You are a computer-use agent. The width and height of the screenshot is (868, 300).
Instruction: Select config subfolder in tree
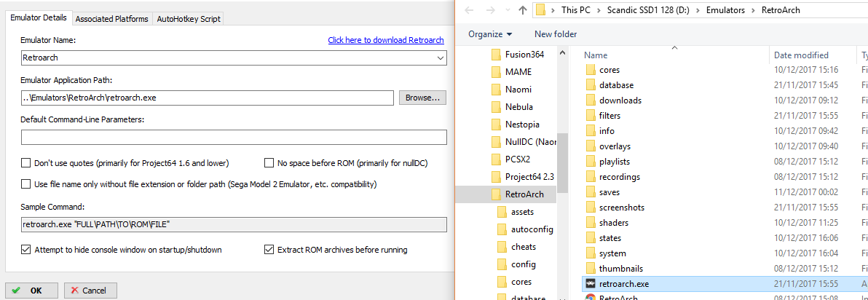523,264
